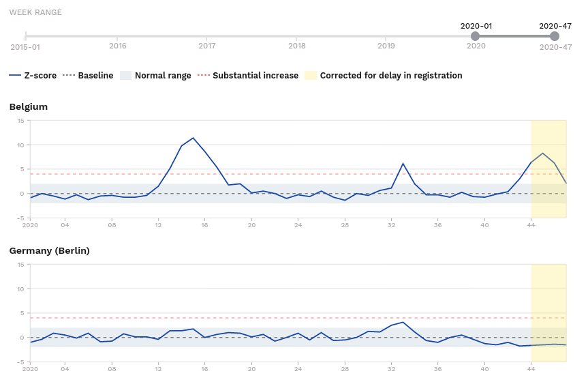The height and width of the screenshot is (382, 588).
Task: Click Belgium's Z-score spike at week 33
Action: point(403,164)
